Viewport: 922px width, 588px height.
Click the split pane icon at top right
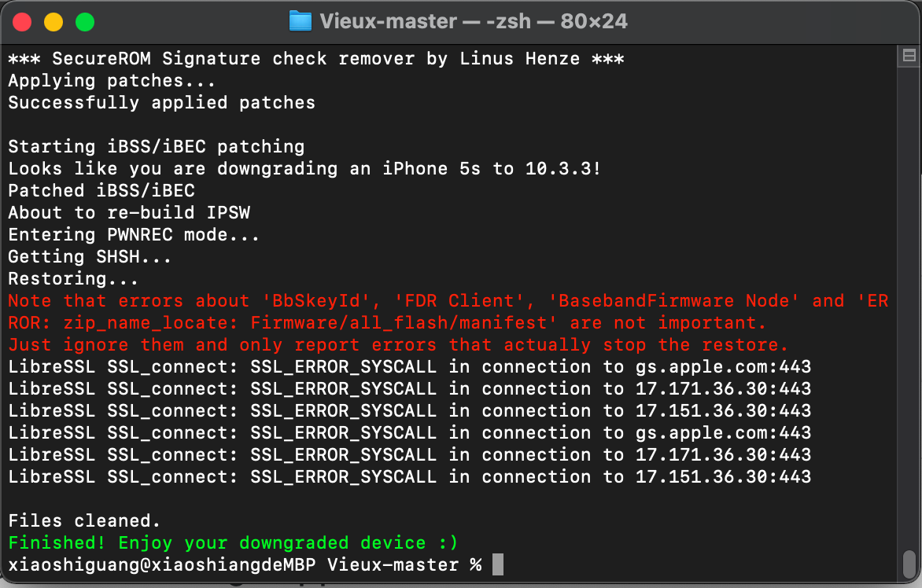click(x=909, y=55)
